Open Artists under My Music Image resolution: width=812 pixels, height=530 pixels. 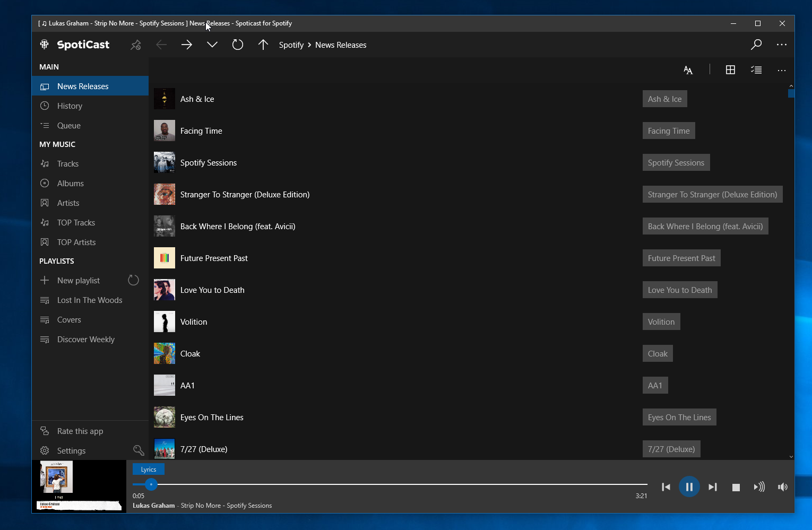[x=90, y=203]
